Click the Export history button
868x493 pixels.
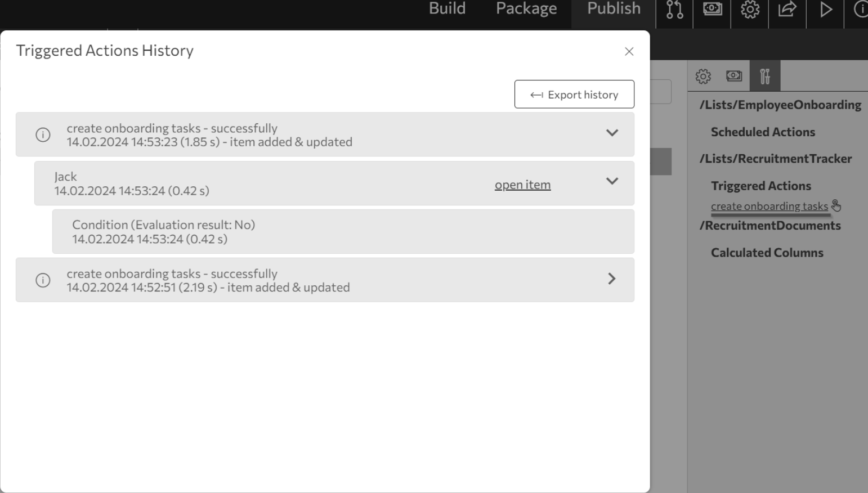coord(574,95)
